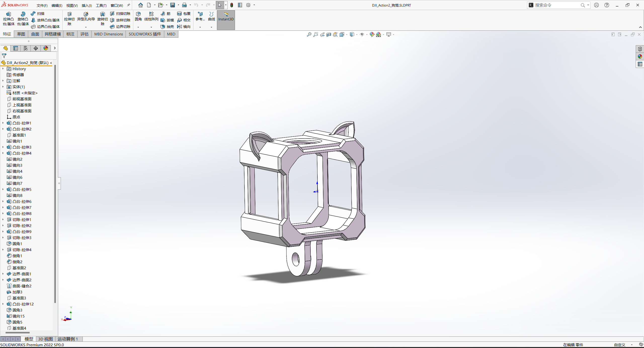Open the dropdown under the Hole Wizard tool
644x348 pixels.
(86, 27)
